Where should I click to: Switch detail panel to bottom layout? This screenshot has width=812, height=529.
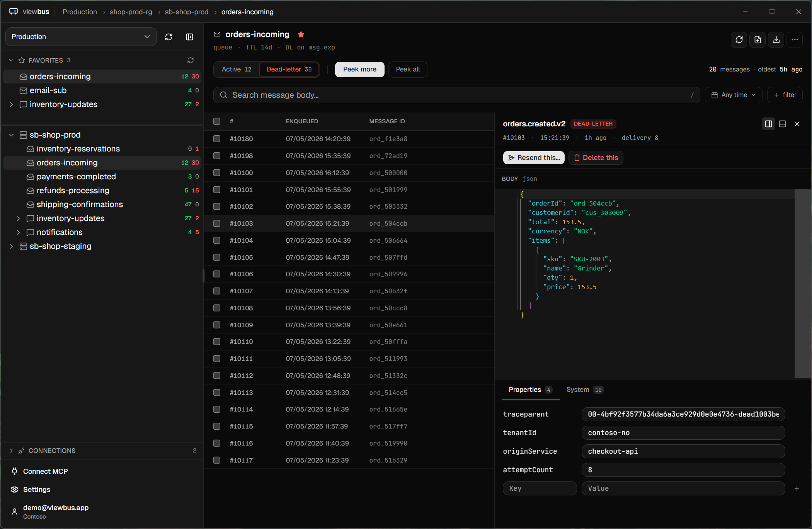[x=782, y=124]
